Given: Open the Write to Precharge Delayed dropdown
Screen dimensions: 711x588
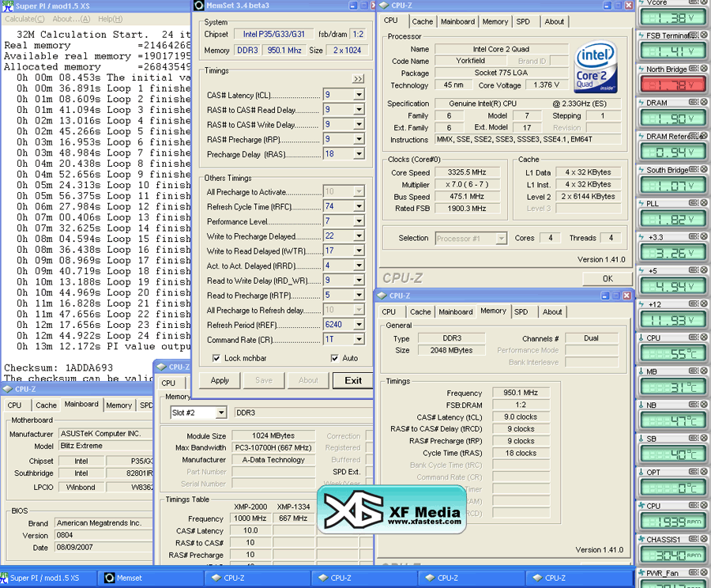Looking at the screenshot, I should click(x=359, y=236).
